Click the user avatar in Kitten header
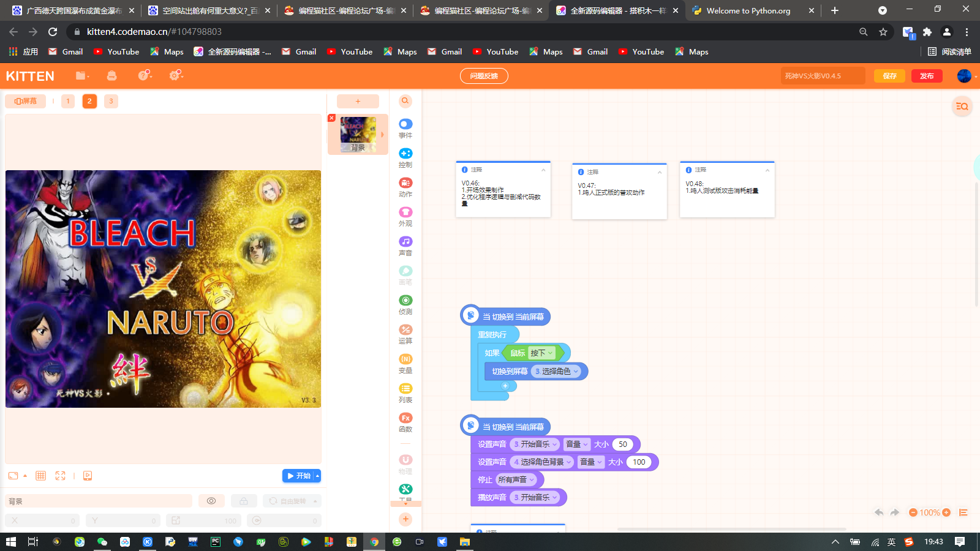 pos(964,76)
